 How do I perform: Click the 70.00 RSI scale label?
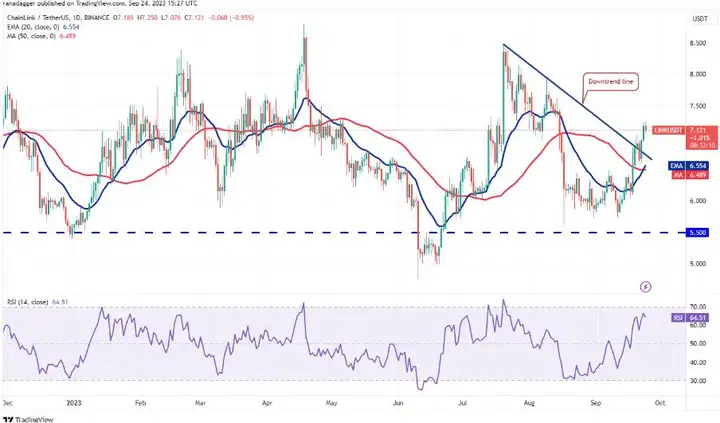click(698, 306)
